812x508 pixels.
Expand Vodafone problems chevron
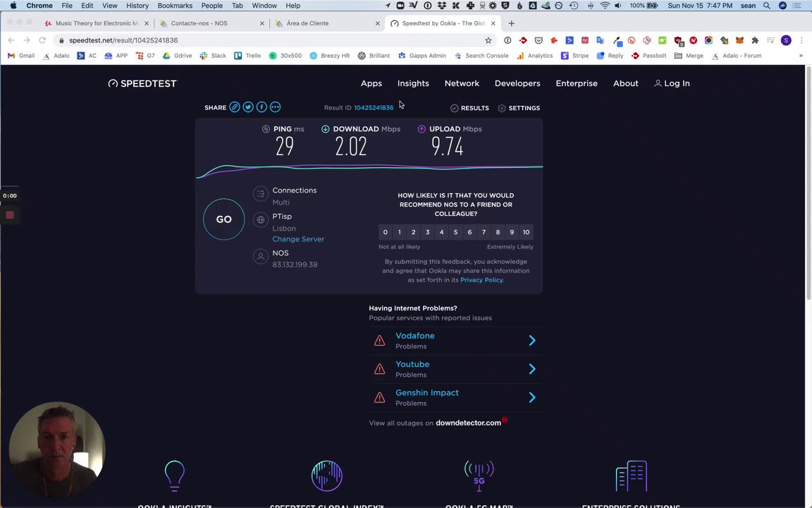coord(532,341)
